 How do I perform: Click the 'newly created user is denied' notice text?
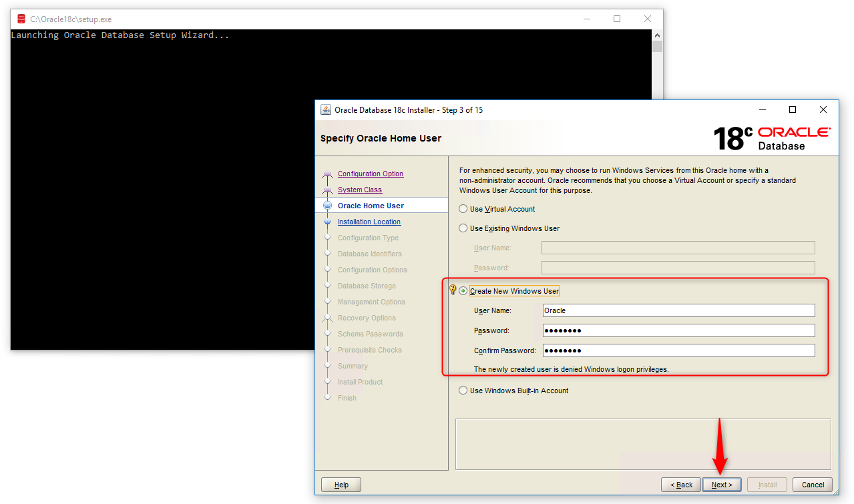tap(571, 369)
